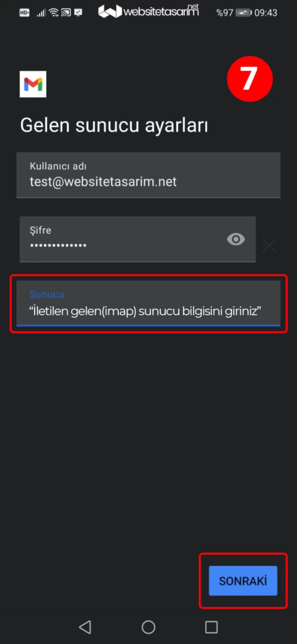This screenshot has height=644, width=297.
Task: Tap the websitetasarim.net logo
Action: tap(148, 11)
